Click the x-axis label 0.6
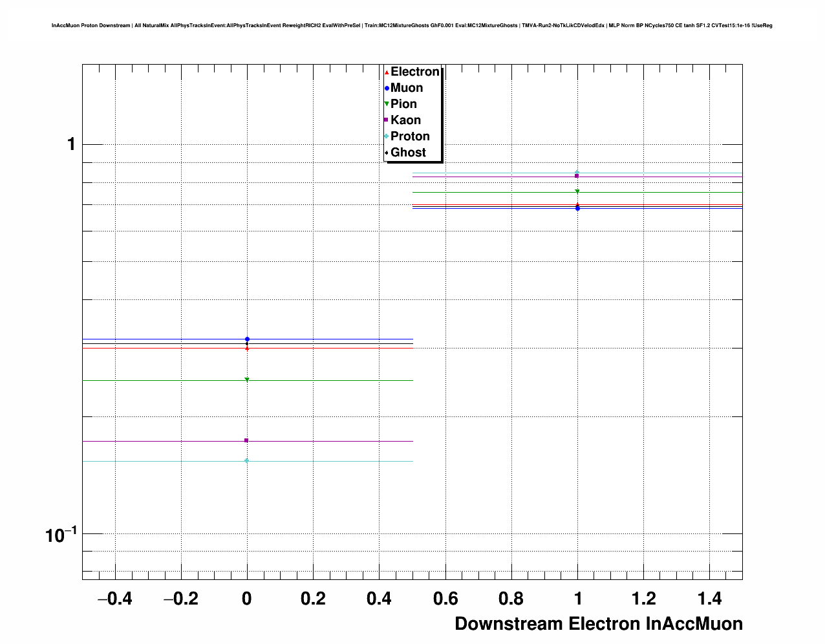Image resolution: width=825 pixels, height=644 pixels. (445, 599)
